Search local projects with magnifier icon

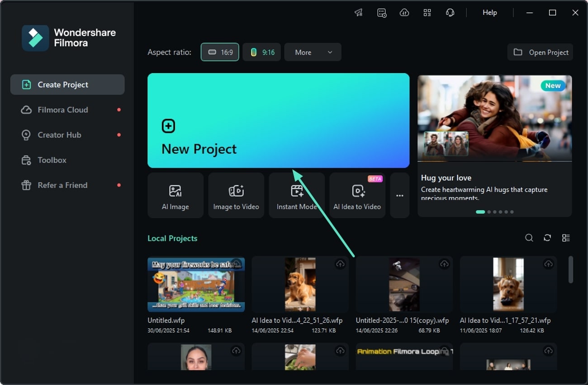[x=529, y=238]
